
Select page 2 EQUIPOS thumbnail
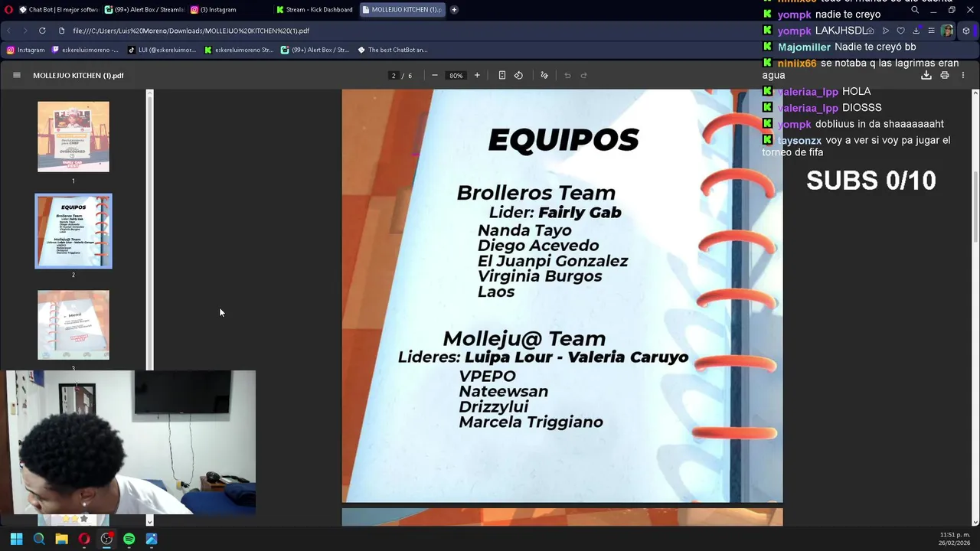73,231
